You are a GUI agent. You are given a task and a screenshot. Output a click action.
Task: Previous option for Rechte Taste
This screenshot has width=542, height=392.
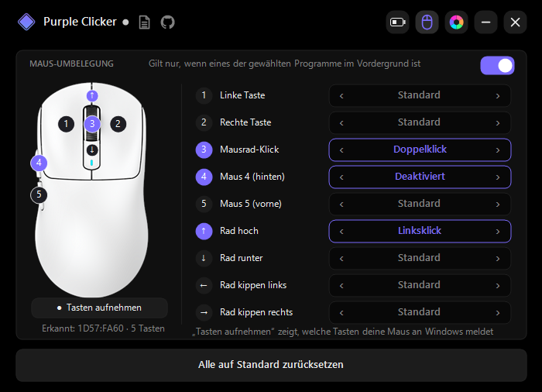point(341,123)
